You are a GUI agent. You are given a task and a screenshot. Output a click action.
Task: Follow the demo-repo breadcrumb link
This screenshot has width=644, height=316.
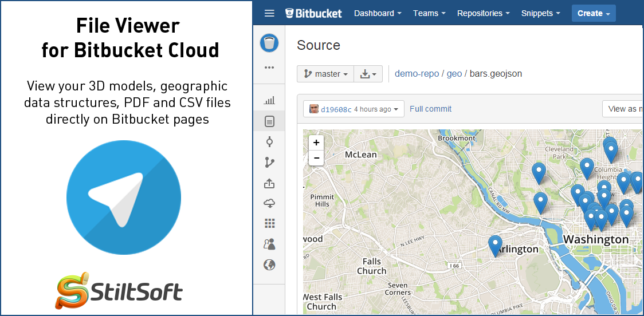tap(416, 74)
